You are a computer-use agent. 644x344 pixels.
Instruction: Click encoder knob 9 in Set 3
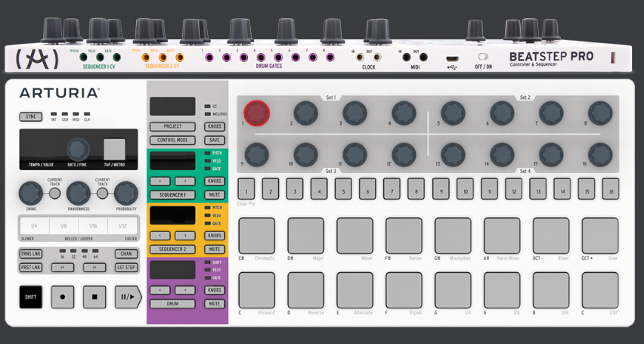click(257, 155)
